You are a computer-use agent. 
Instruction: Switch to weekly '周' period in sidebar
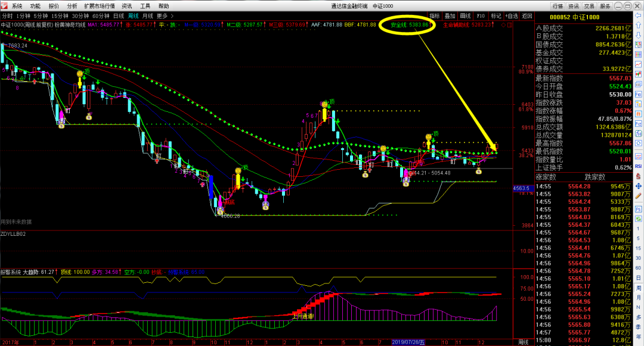pyautogui.click(x=638, y=288)
